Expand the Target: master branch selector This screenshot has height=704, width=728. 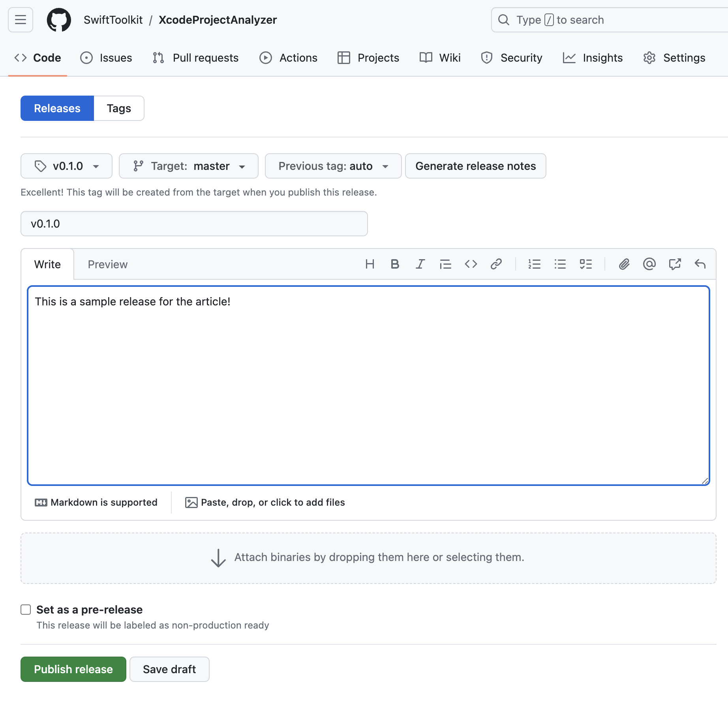tap(189, 166)
